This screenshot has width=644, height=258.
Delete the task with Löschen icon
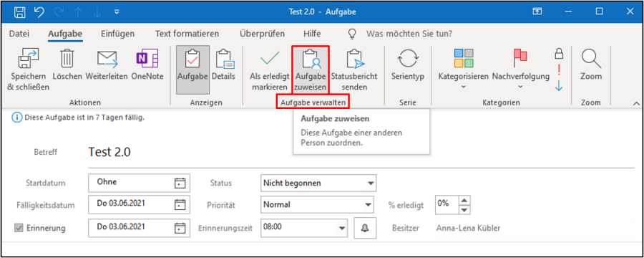coord(67,58)
